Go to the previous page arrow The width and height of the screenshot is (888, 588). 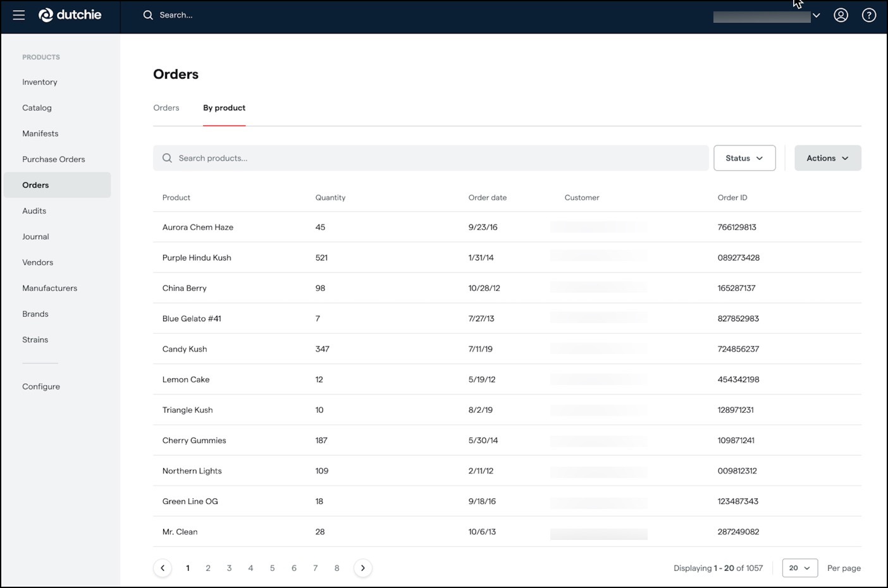[163, 568]
